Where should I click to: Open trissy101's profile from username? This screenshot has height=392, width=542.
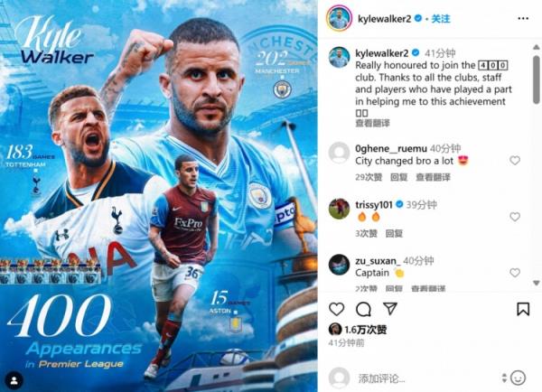[374, 205]
